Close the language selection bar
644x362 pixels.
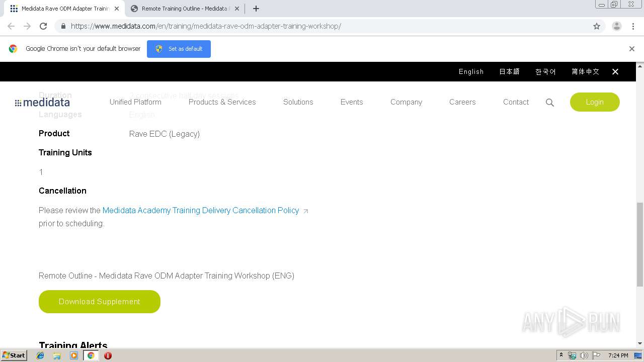point(615,72)
